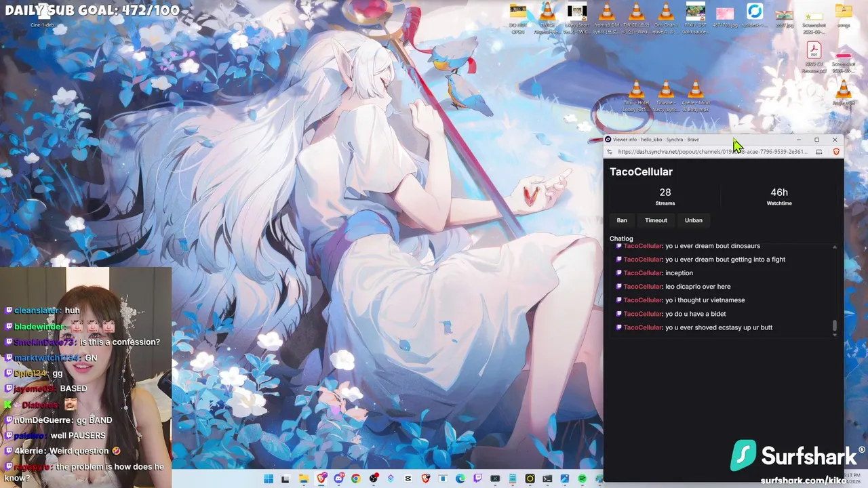
Task: Open CapCut from the taskbar
Action: point(408,479)
